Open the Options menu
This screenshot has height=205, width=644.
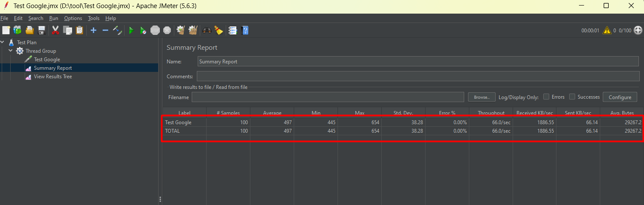[73, 18]
